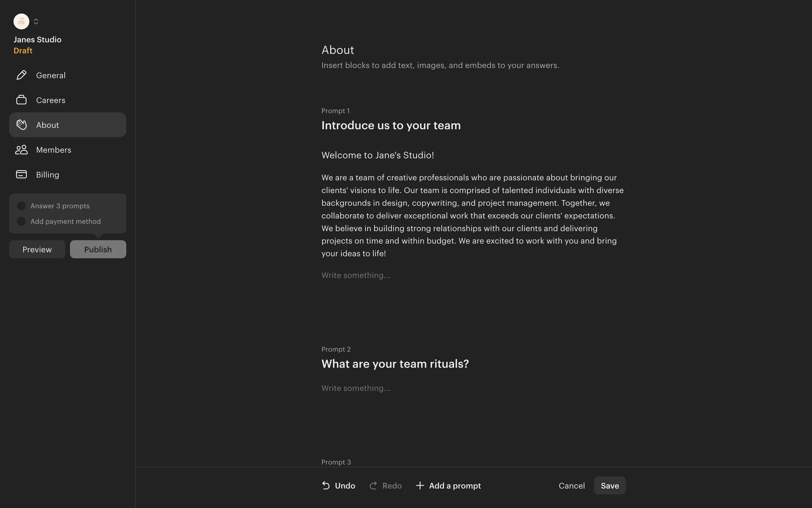
Task: Click the Write something field under Prompt 1
Action: [356, 275]
